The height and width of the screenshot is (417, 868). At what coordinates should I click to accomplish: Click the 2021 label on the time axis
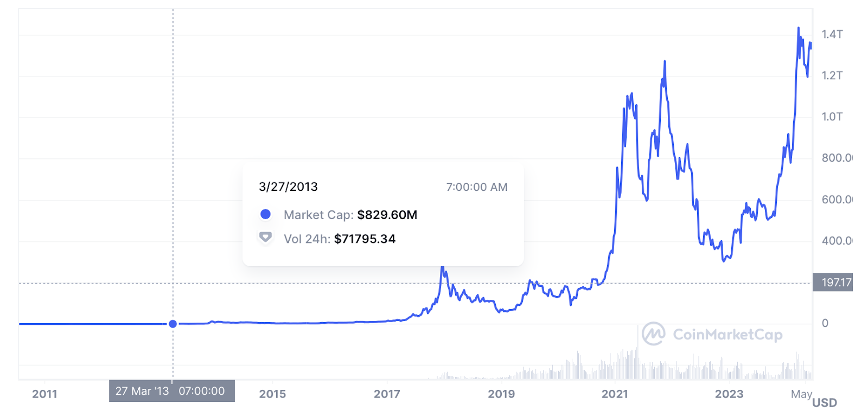615,394
